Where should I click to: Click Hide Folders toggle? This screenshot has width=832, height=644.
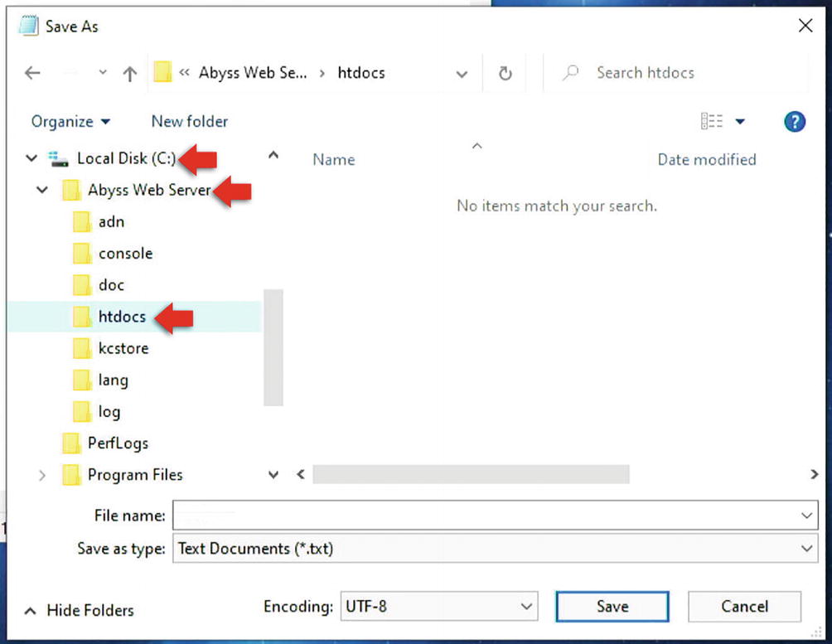click(80, 611)
